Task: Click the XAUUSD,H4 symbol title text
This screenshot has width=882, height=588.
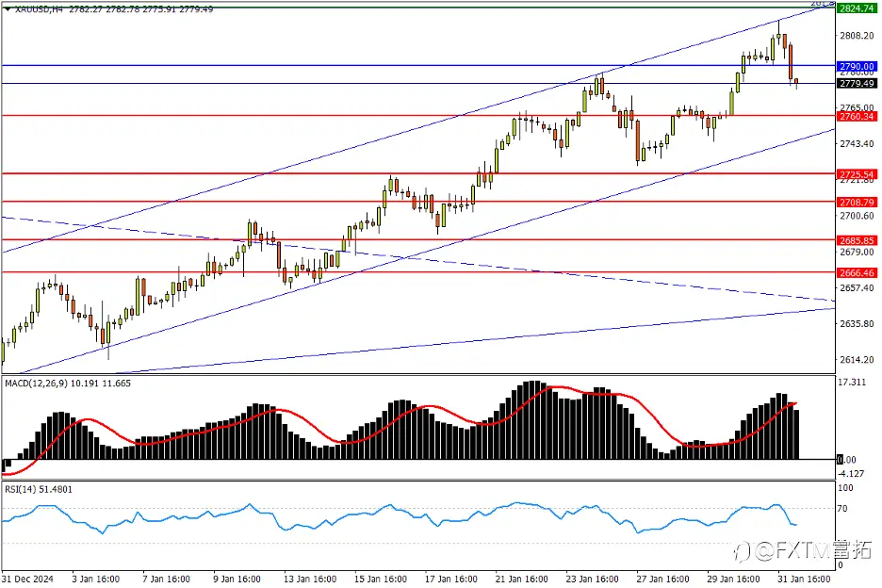Action: coord(40,9)
